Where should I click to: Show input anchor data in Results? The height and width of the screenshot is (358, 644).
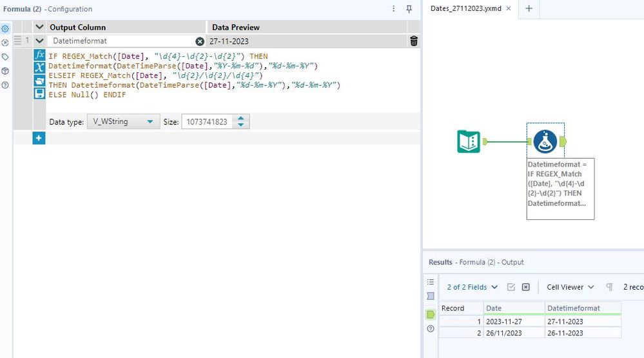[431, 296]
